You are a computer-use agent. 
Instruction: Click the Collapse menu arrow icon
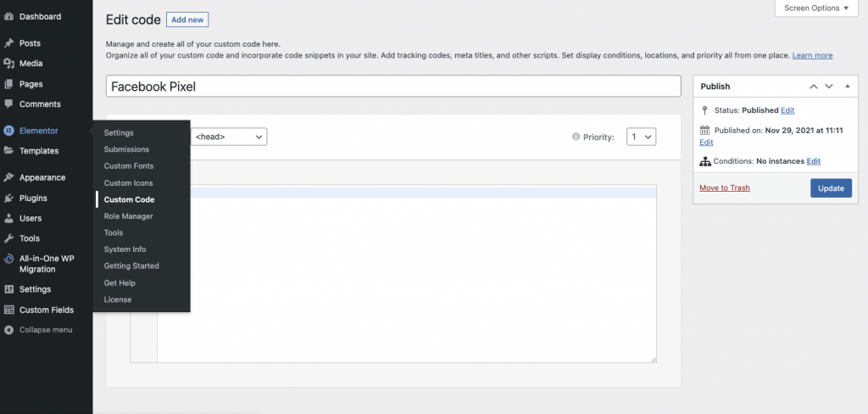tap(8, 329)
